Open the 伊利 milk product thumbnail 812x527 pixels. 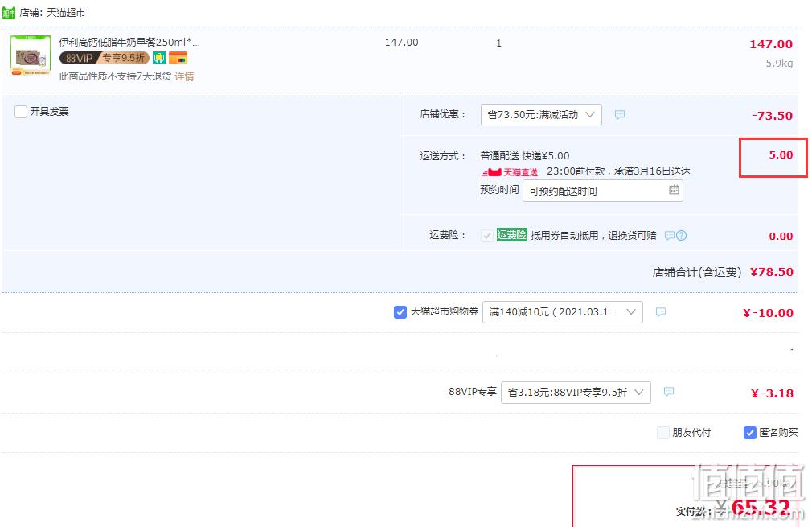pyautogui.click(x=31, y=55)
